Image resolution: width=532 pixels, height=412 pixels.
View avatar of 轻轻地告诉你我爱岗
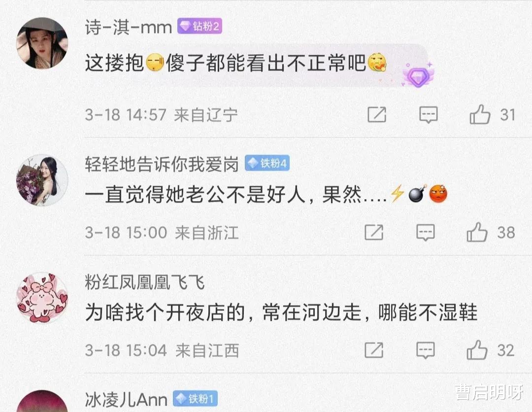coord(42,180)
